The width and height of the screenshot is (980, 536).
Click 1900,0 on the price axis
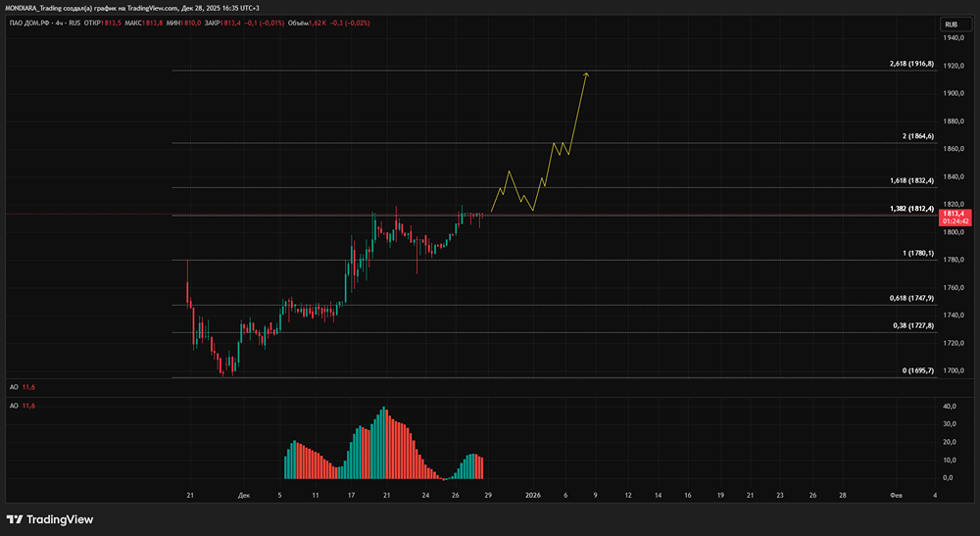point(954,93)
